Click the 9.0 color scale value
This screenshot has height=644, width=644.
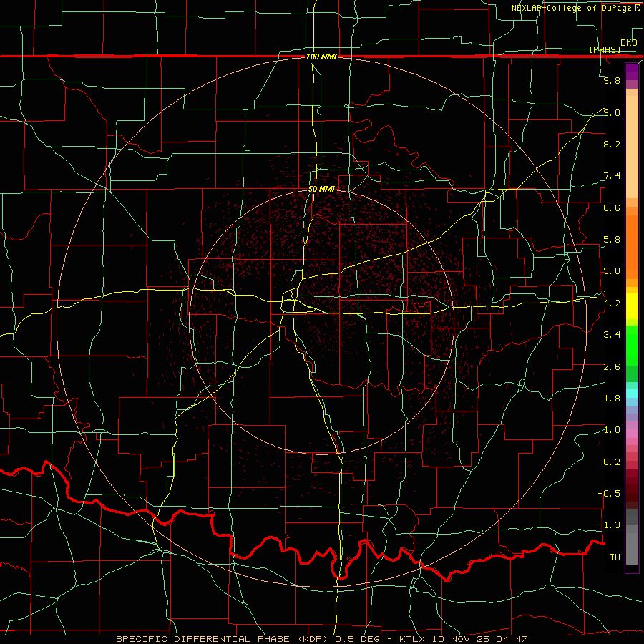(612, 112)
